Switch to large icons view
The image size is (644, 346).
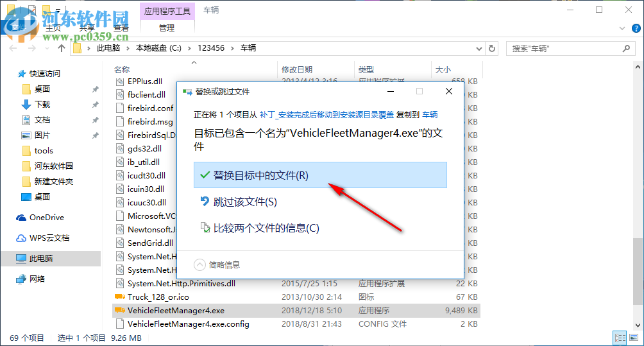(634, 338)
